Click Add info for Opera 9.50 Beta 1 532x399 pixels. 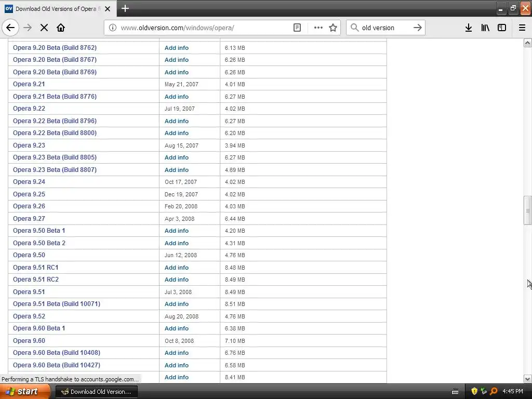coord(177,231)
